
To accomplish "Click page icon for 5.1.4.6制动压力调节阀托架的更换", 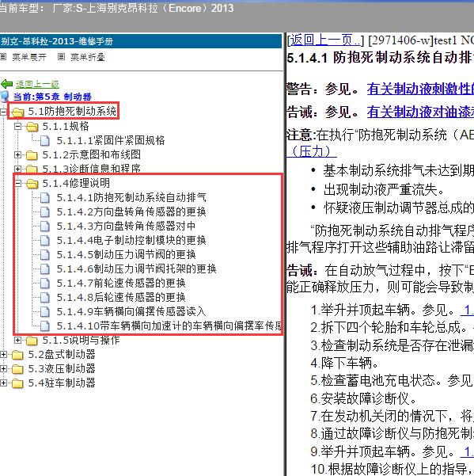I will coord(45,269).
